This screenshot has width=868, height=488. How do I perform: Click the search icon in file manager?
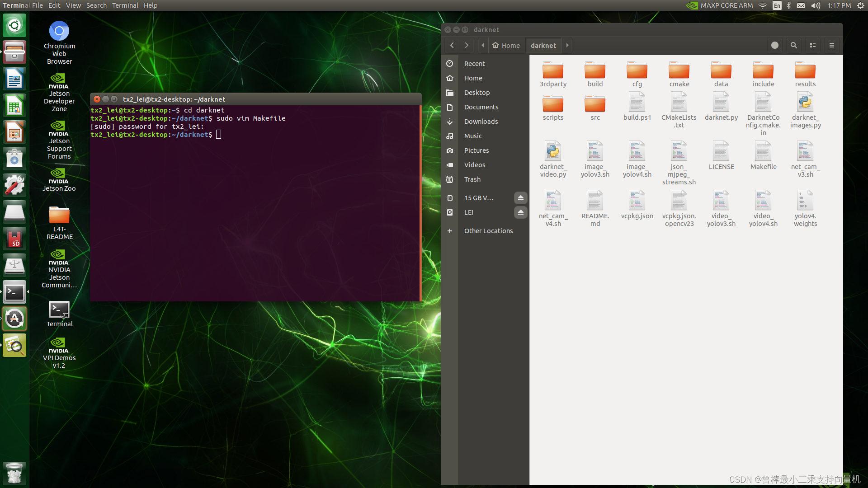pyautogui.click(x=793, y=45)
